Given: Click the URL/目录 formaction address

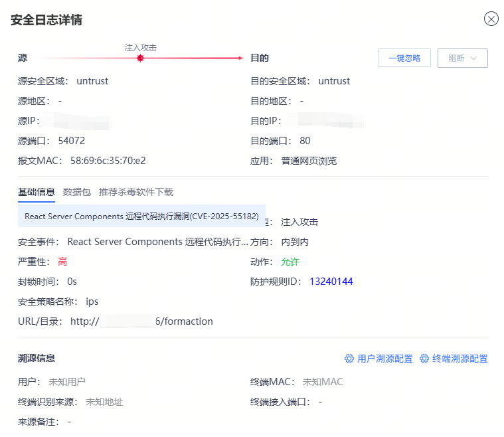Looking at the screenshot, I should tap(141, 321).
